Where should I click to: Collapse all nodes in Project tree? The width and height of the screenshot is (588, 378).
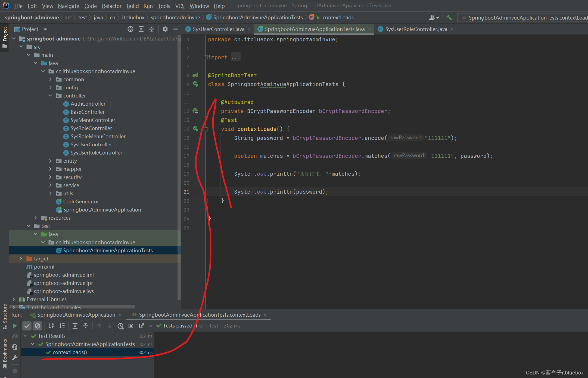tap(152, 29)
